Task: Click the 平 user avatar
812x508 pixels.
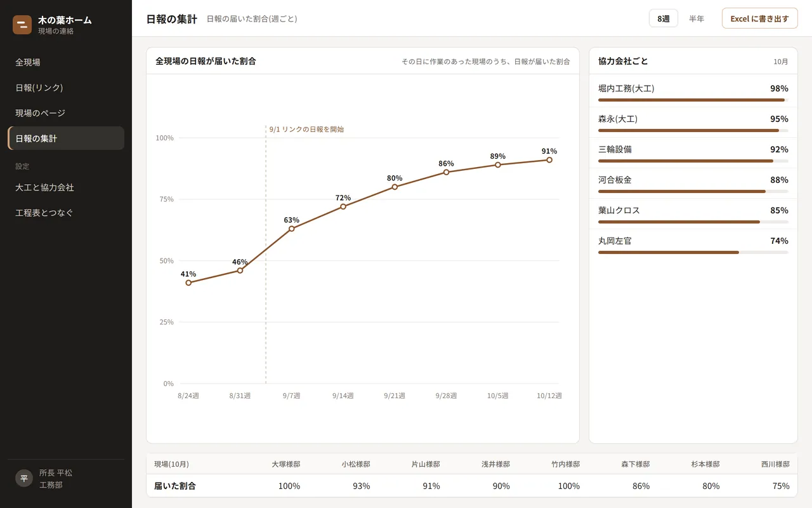Action: (x=24, y=478)
